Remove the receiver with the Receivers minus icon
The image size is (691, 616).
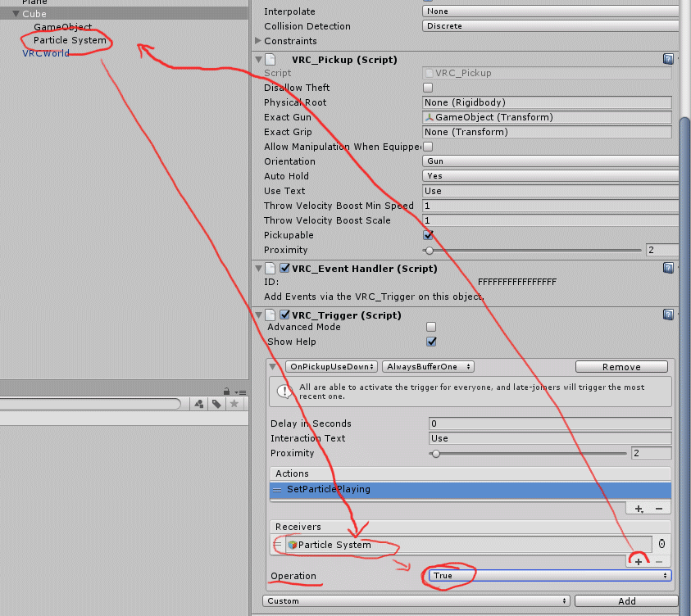pos(659,562)
